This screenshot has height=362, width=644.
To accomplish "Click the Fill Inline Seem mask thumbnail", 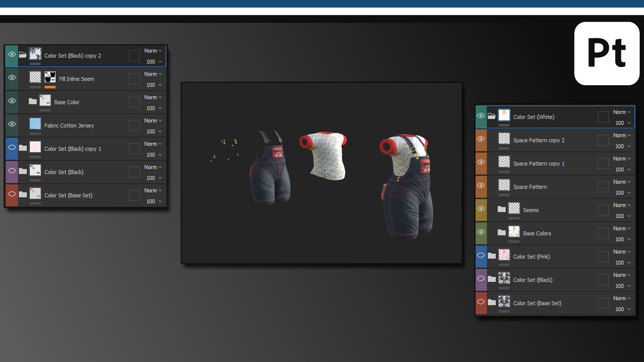I will (50, 77).
